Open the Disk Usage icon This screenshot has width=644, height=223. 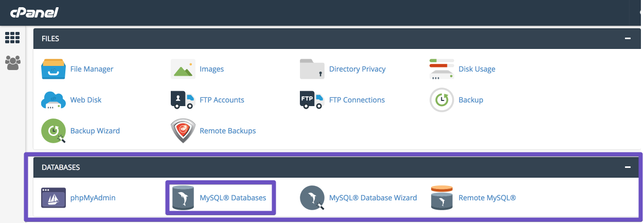(442, 69)
